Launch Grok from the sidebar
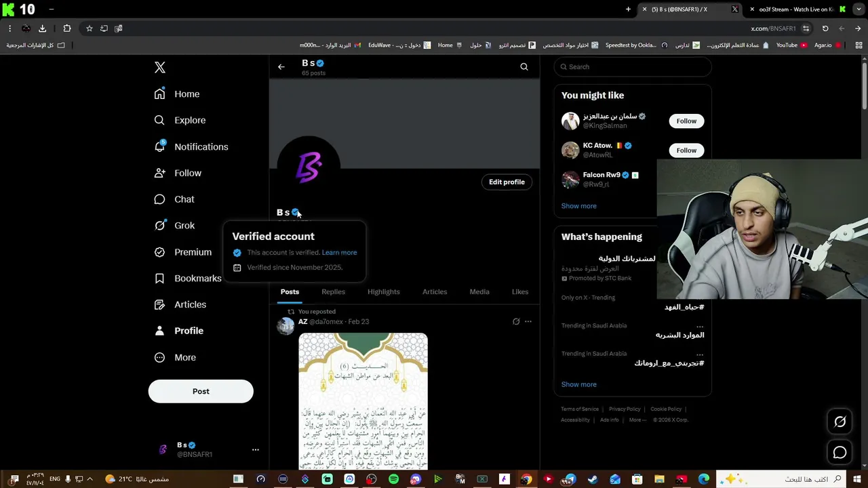The width and height of the screenshot is (868, 488). coord(174,226)
